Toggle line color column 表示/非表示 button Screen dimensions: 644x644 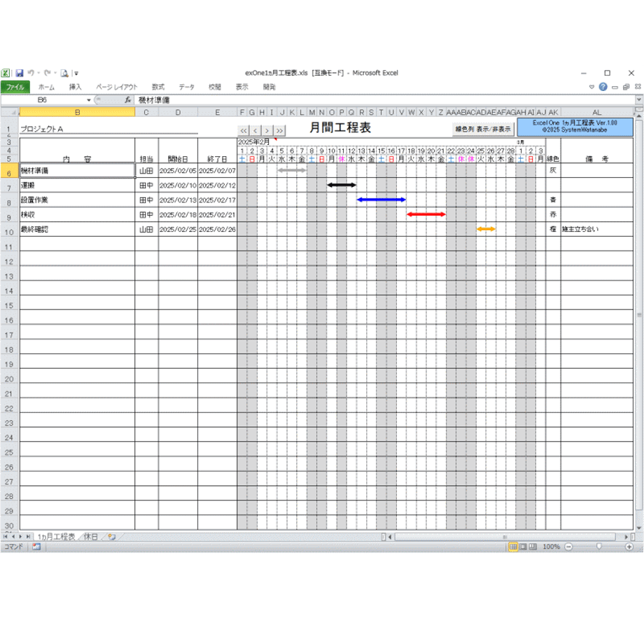(483, 129)
